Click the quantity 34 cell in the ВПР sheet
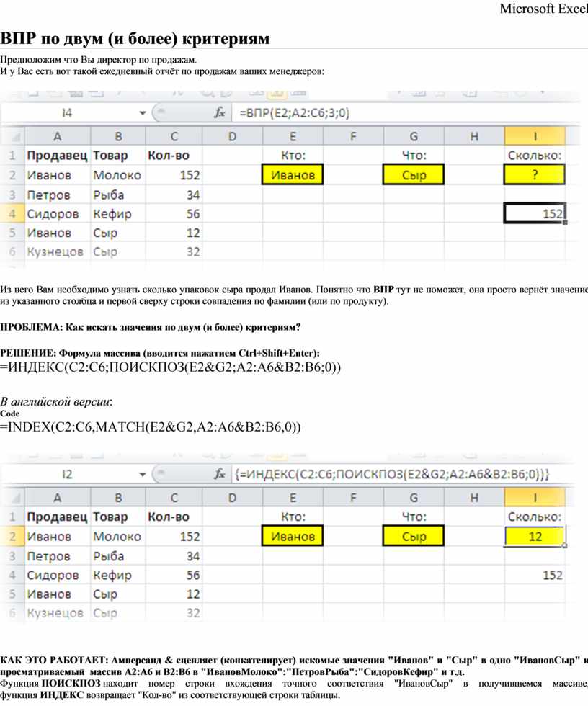The height and width of the screenshot is (706, 588). [174, 195]
